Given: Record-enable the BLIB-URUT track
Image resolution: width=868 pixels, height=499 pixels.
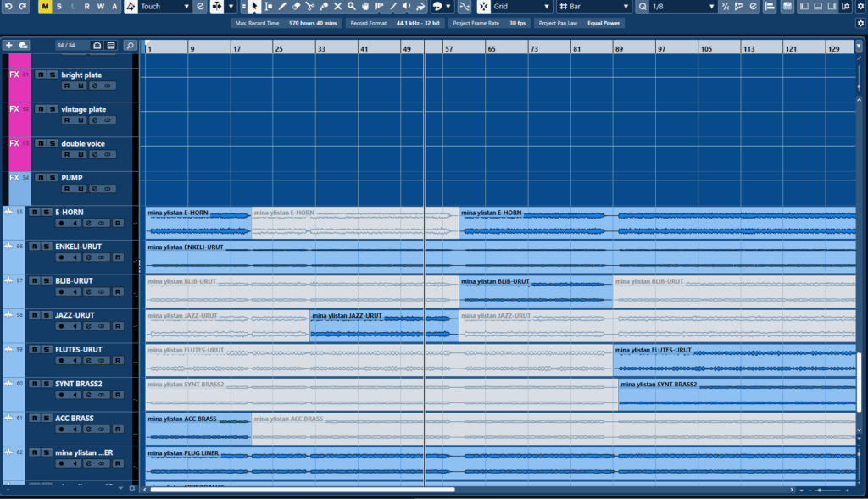Looking at the screenshot, I should 61,291.
